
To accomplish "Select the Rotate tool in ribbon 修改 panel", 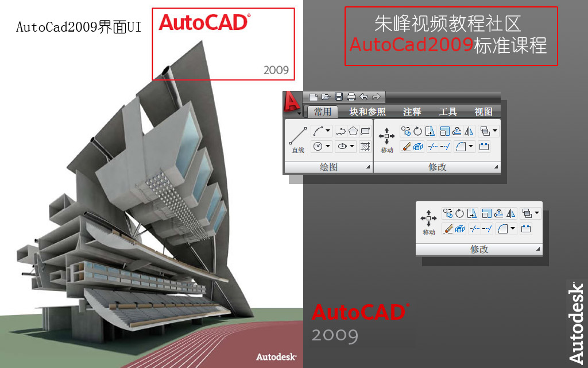I will point(418,131).
